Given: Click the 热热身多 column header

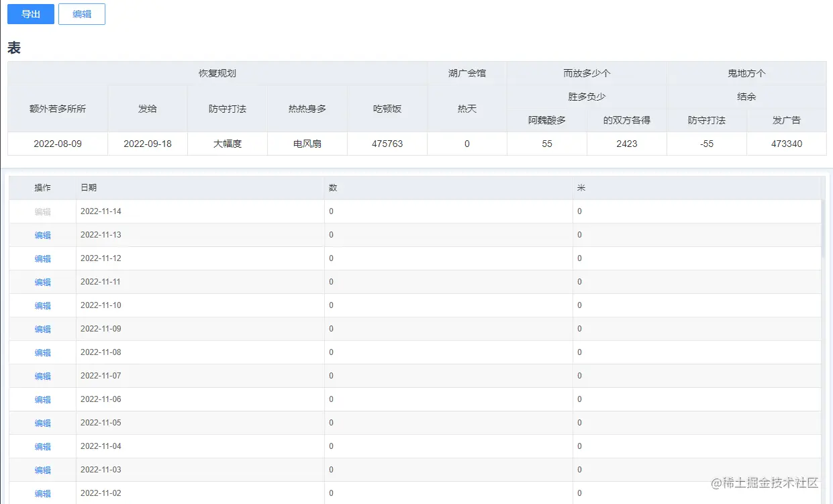Looking at the screenshot, I should coord(307,108).
